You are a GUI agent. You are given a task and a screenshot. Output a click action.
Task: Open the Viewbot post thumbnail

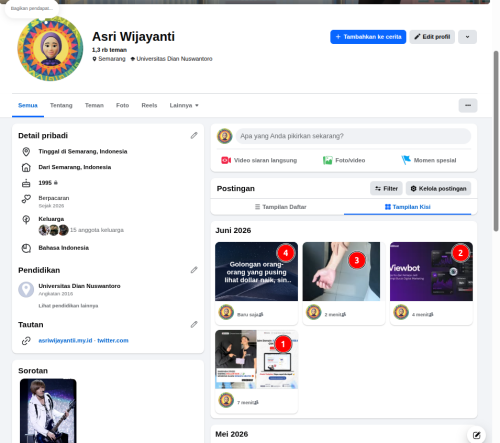431,271
